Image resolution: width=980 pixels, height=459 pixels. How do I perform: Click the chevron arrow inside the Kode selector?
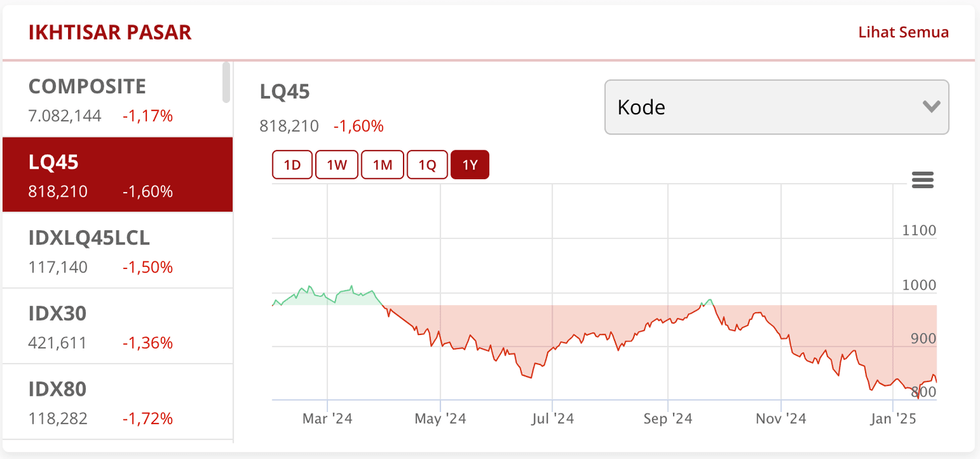(931, 106)
